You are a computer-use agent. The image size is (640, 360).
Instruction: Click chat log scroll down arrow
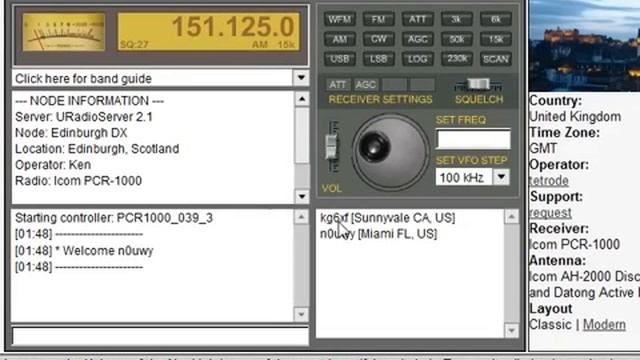pos(301,314)
